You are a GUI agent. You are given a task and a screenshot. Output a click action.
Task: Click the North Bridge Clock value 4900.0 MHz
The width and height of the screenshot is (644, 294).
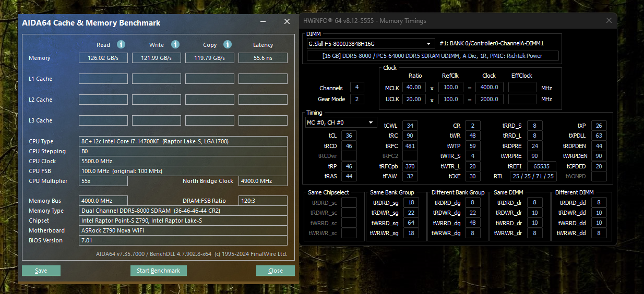point(263,181)
